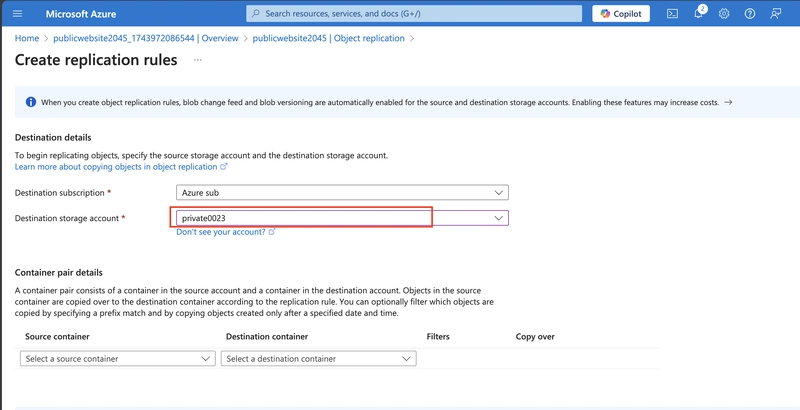
Task: Click the blue info icon in banner
Action: [31, 102]
